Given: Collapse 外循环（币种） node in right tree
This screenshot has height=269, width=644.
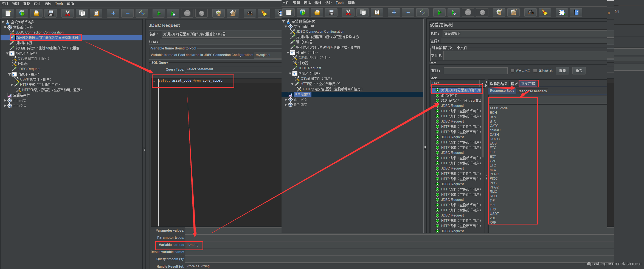Looking at the screenshot, I should (x=288, y=52).
